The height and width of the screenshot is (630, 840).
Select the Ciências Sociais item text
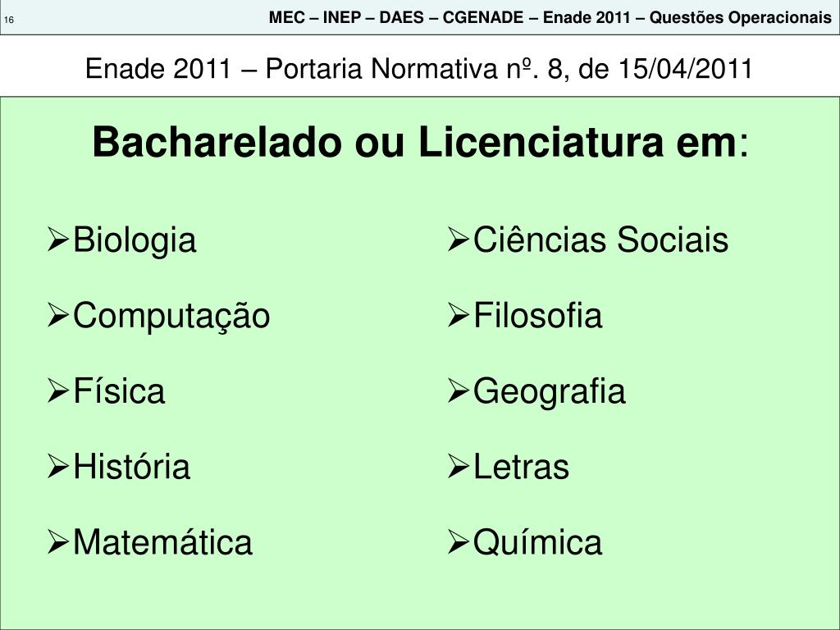[600, 240]
